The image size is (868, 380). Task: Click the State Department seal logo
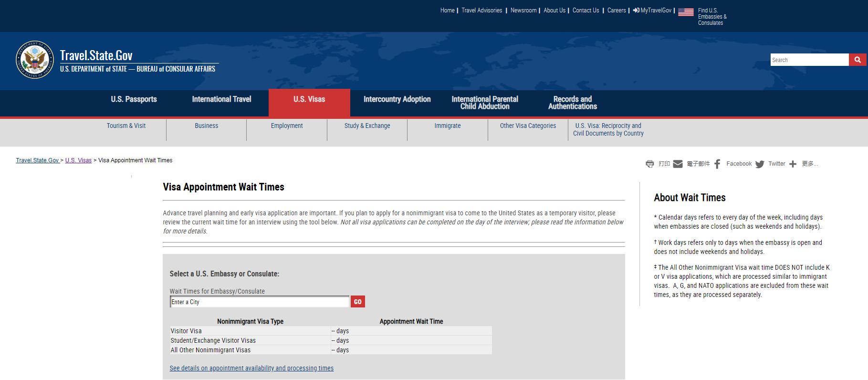[35, 60]
